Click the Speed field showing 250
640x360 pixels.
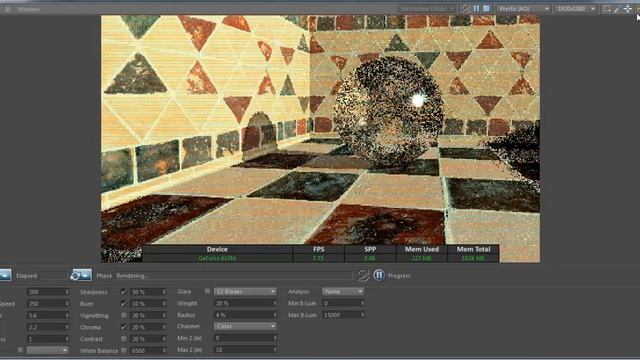(x=48, y=304)
